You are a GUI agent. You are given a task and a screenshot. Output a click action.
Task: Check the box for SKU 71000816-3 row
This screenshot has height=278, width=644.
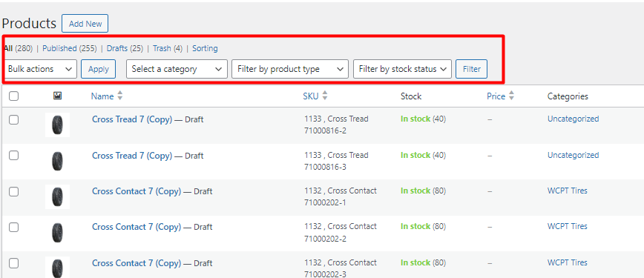point(14,156)
